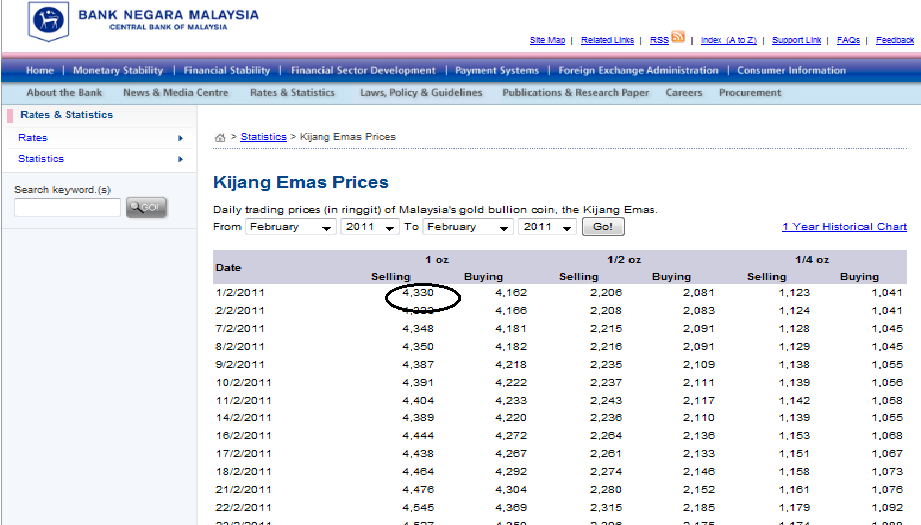921x525 pixels.
Task: Open Index (A to Z) link
Action: [x=728, y=40]
